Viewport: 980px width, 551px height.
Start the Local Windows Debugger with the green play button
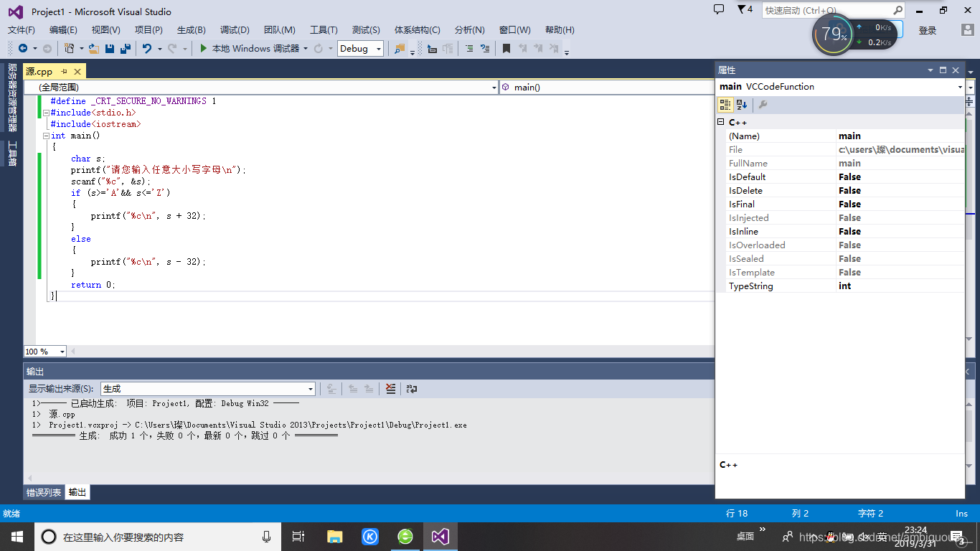tap(204, 49)
